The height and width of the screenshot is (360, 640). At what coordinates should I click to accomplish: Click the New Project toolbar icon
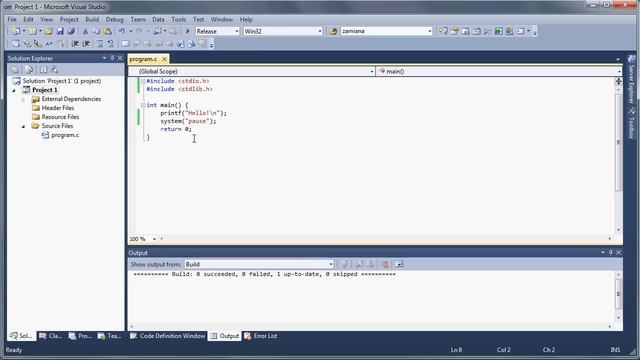click(x=16, y=31)
